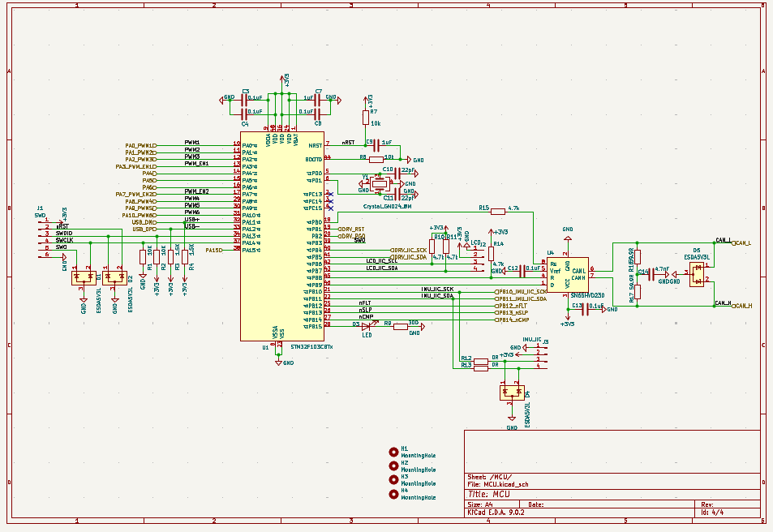Select capacitor C9 on the nRST line

376,145
